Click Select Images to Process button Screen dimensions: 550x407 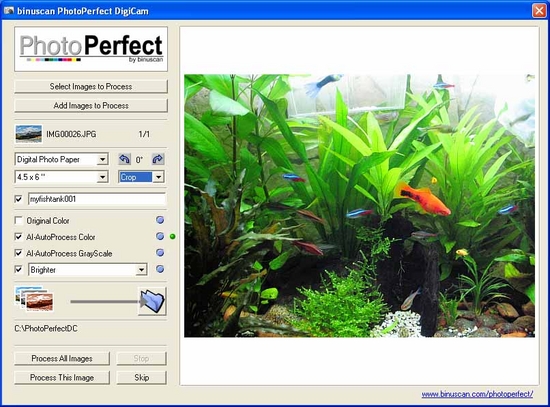(x=91, y=86)
